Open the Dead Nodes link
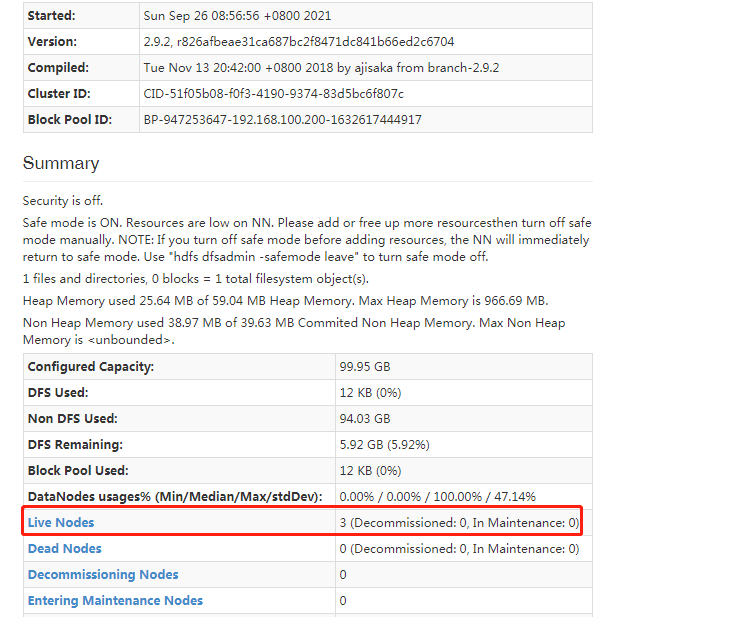748x617 pixels. coord(64,548)
